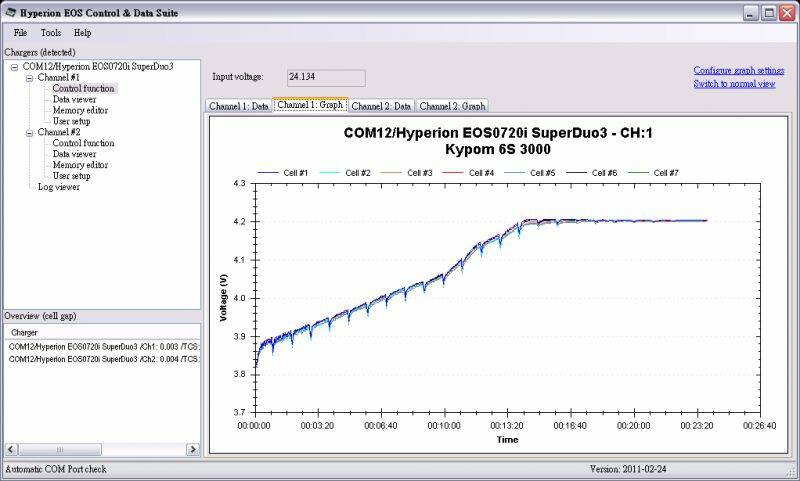Select Control function under Channel #1

(x=84, y=88)
